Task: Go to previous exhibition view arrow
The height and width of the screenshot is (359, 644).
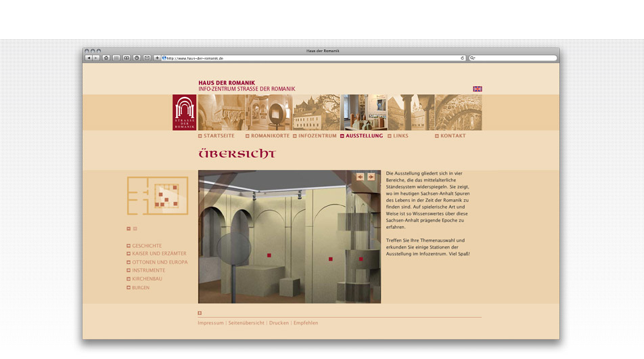Action: coord(361,177)
